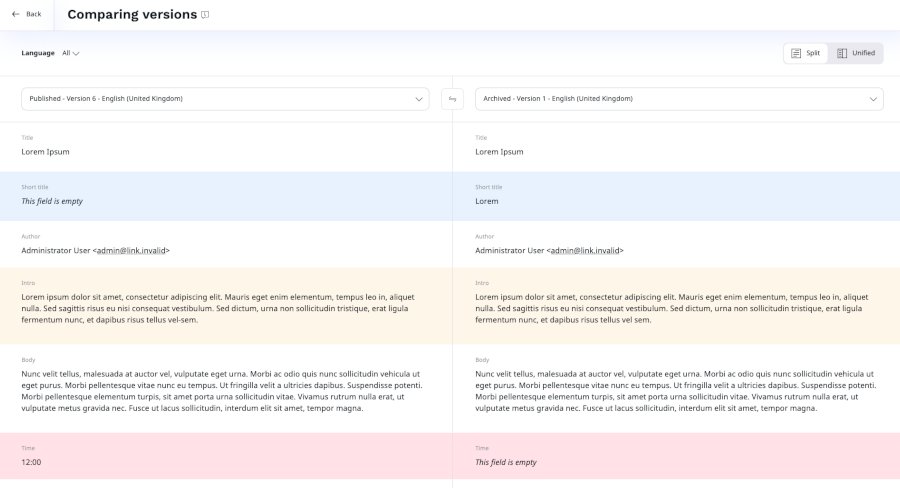Click the chevron next to Language All
The width and height of the screenshot is (900, 488).
(76, 54)
